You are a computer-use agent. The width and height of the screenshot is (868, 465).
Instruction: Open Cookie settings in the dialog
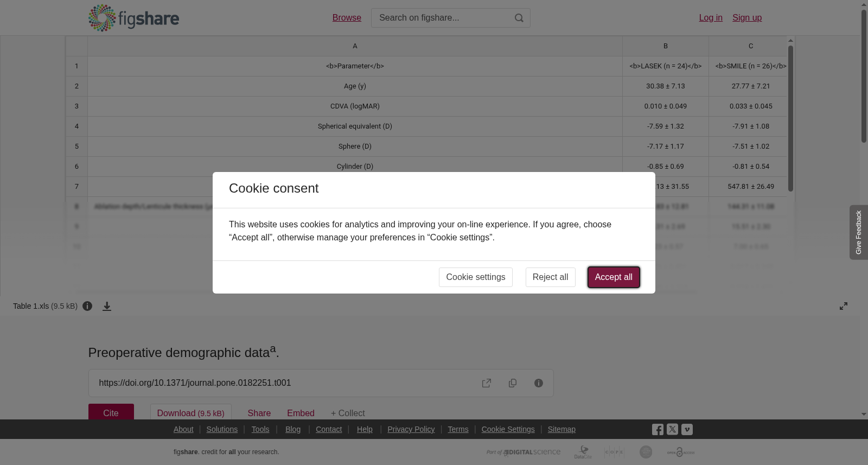[x=476, y=277]
